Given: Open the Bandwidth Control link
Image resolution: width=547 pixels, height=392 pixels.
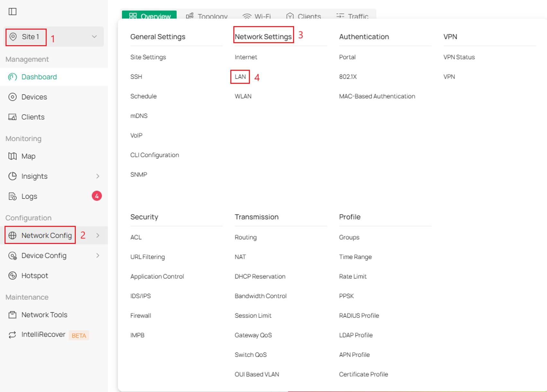Looking at the screenshot, I should 261,296.
